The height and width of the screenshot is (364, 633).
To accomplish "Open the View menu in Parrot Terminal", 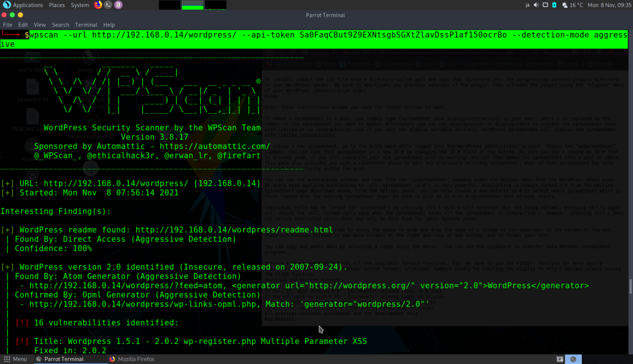I will click(40, 25).
